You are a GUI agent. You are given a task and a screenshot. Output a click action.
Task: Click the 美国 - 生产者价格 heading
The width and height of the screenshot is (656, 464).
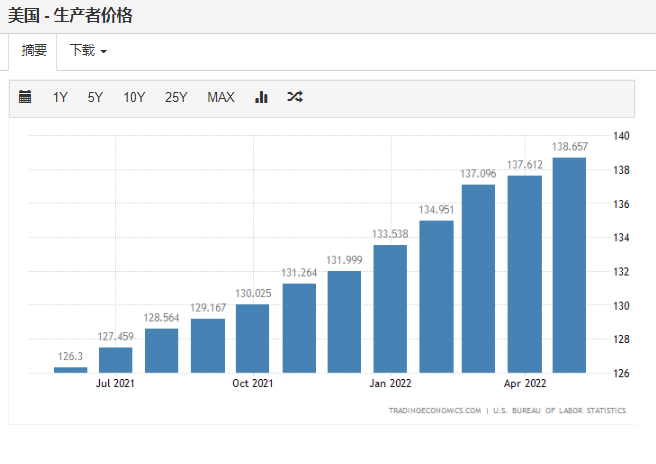70,15
